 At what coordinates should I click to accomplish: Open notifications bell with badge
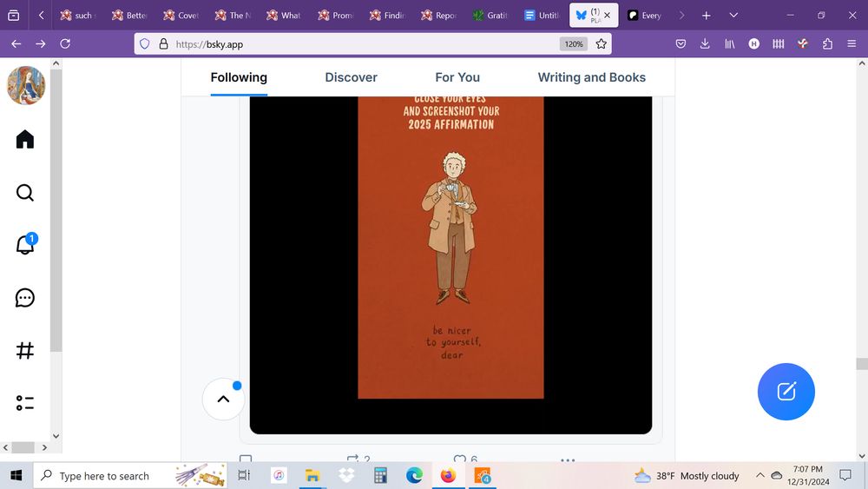point(25,244)
